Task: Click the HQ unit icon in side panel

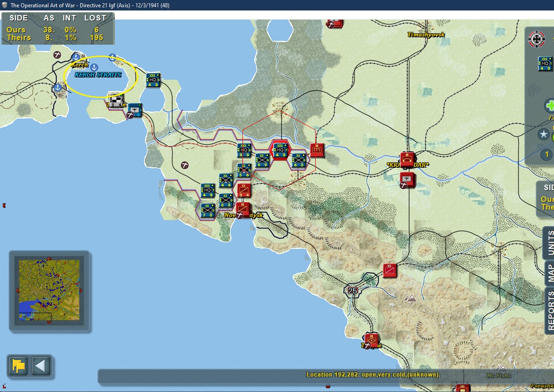Action: (x=545, y=64)
